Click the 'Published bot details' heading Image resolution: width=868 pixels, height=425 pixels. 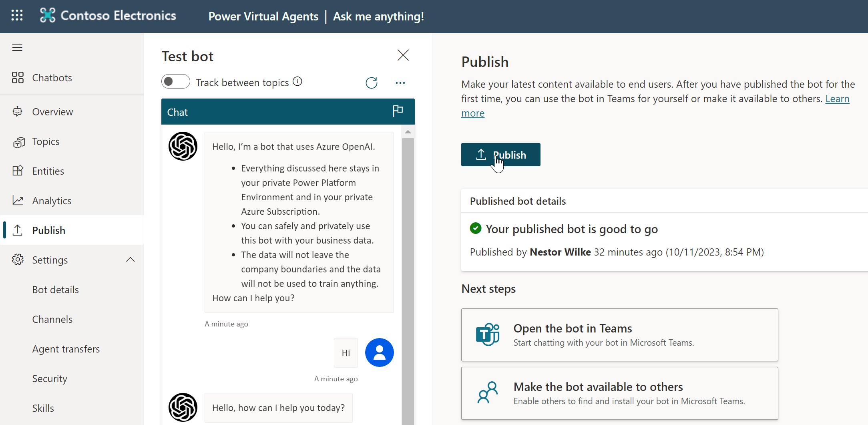(518, 201)
